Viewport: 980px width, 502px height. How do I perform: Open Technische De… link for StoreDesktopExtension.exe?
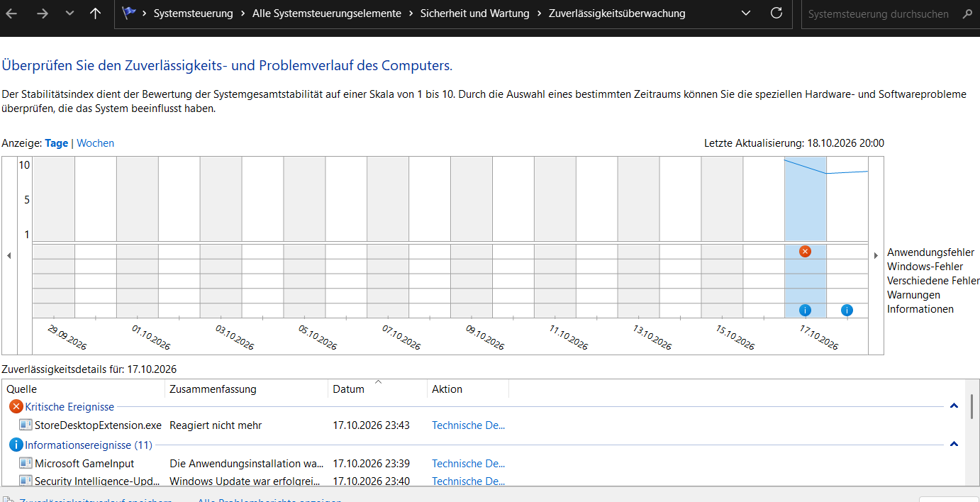click(469, 425)
